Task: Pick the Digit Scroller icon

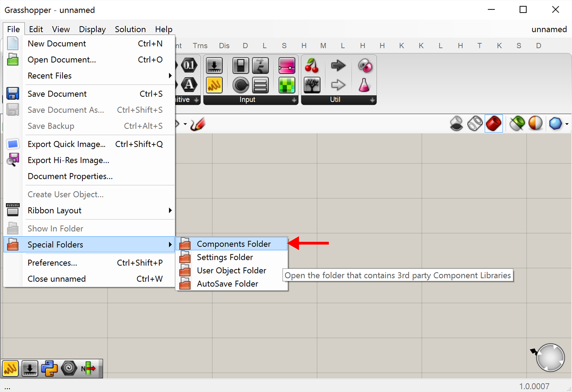Action: coord(260,66)
